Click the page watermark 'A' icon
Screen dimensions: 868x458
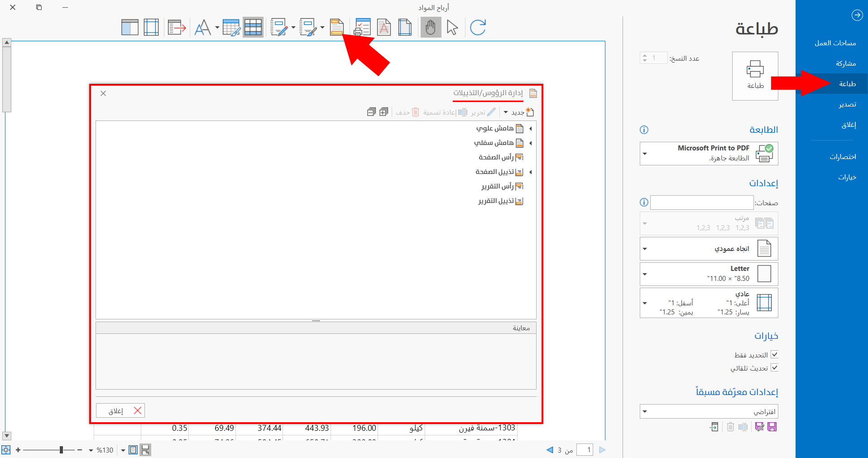[384, 27]
